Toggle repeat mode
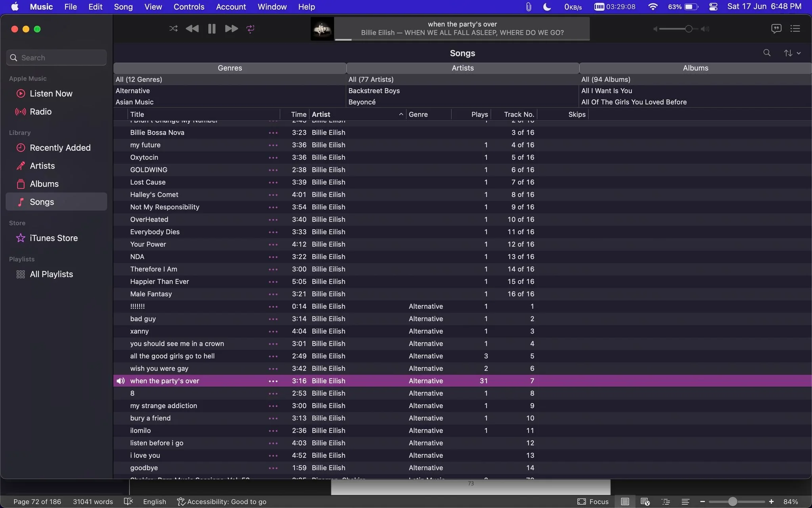Image resolution: width=812 pixels, height=508 pixels. (x=250, y=29)
